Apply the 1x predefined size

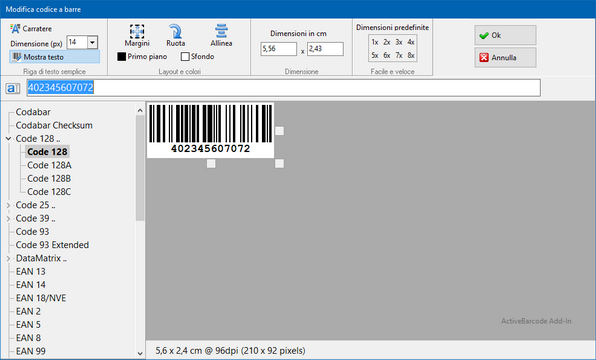pos(375,42)
